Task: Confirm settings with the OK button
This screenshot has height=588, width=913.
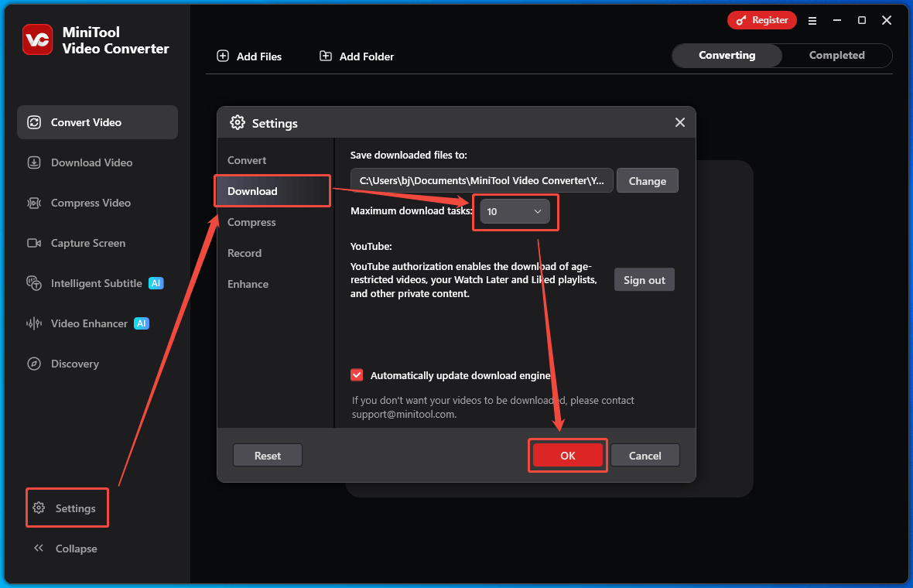Action: click(x=568, y=455)
